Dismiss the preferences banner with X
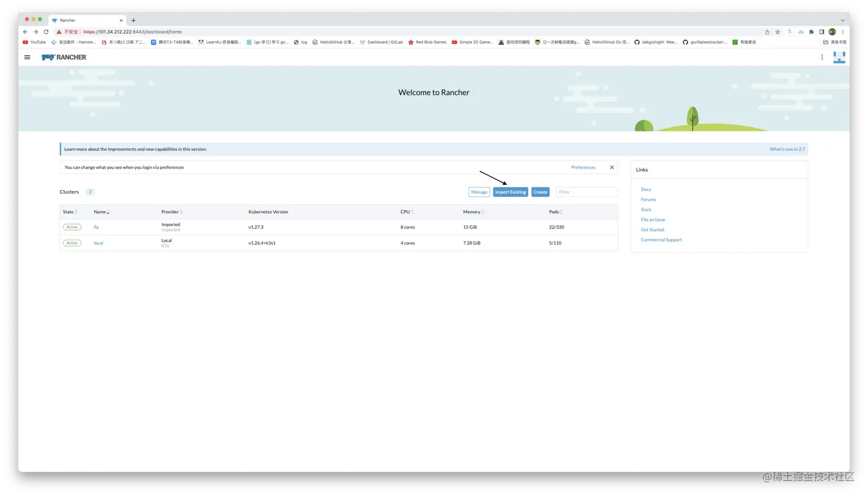The width and height of the screenshot is (868, 496). (612, 168)
